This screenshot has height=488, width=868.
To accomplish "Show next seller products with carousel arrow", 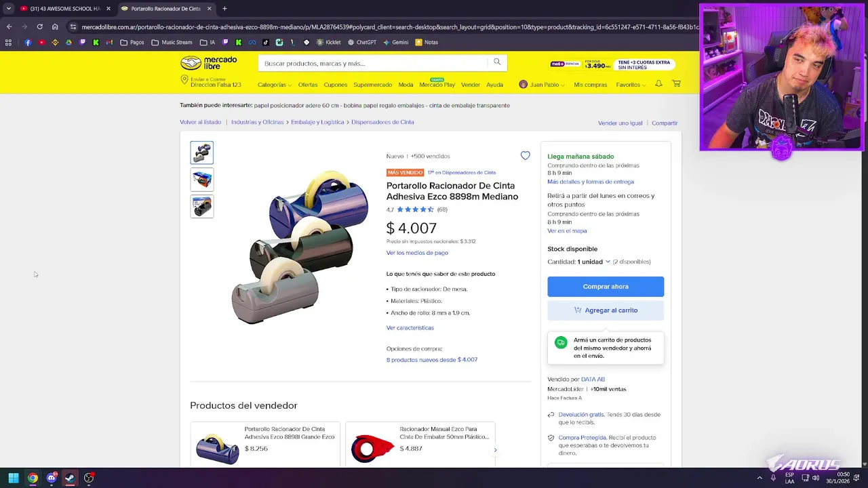I will [495, 449].
